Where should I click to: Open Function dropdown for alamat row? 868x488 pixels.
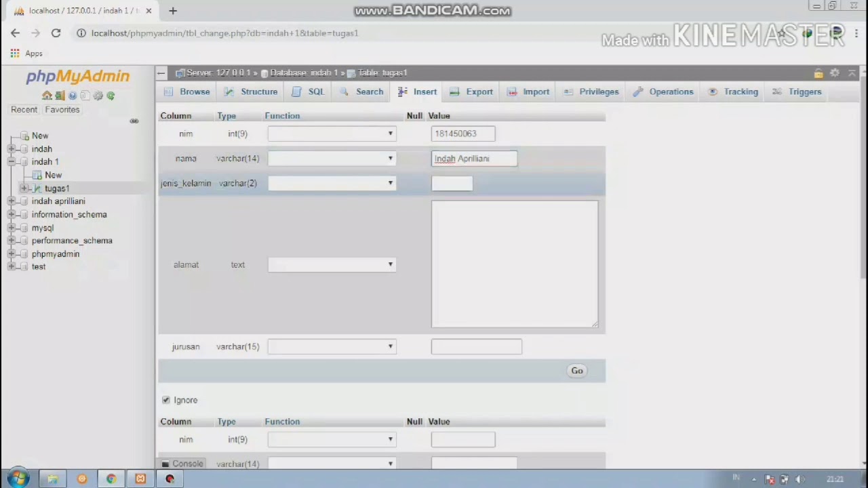click(332, 265)
